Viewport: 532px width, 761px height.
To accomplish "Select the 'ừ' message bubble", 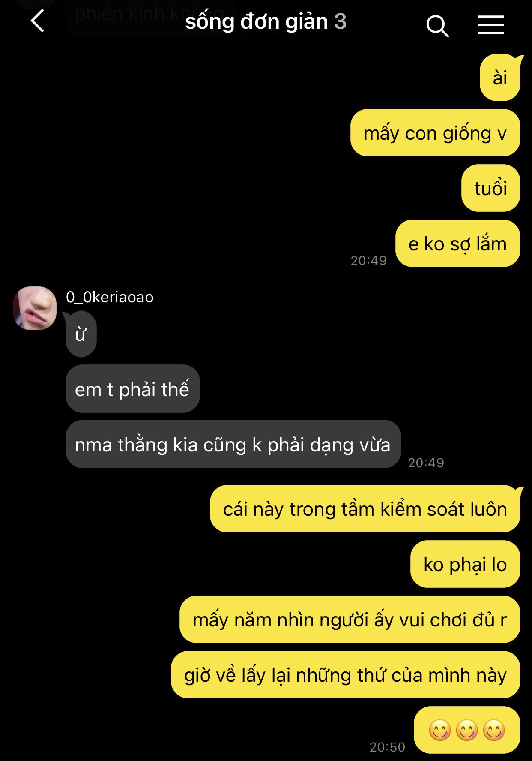I will tap(81, 334).
